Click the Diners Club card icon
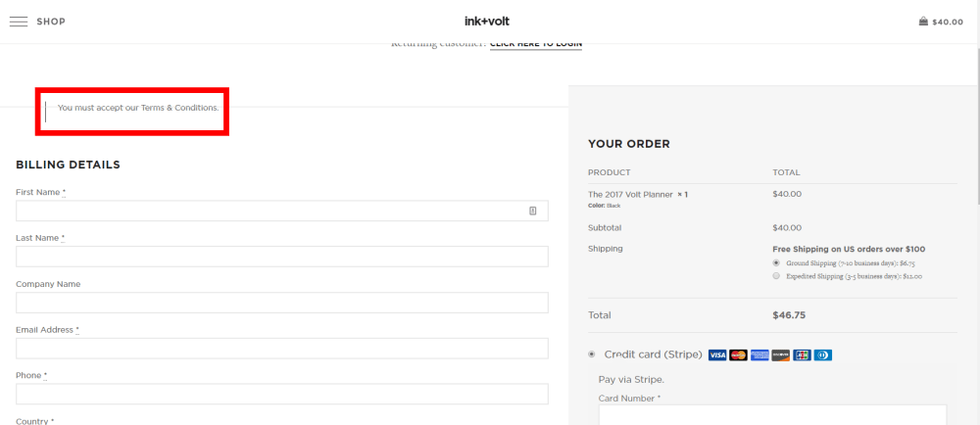 click(822, 354)
